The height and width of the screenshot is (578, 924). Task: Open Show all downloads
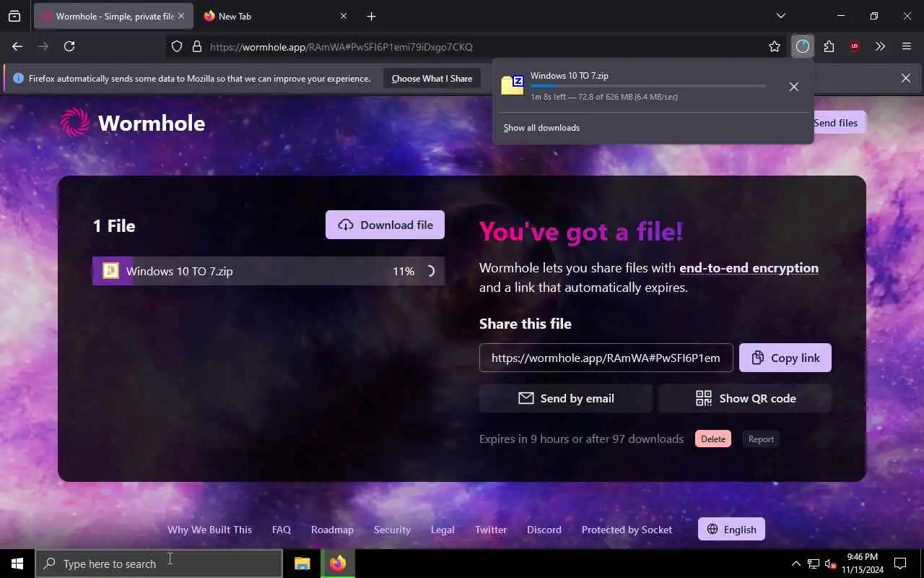tap(541, 128)
